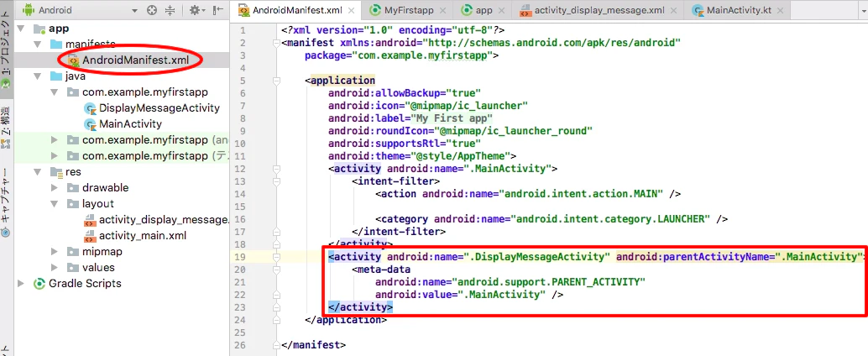The height and width of the screenshot is (356, 868).
Task: Expand the drawable folder
Action: (55, 188)
